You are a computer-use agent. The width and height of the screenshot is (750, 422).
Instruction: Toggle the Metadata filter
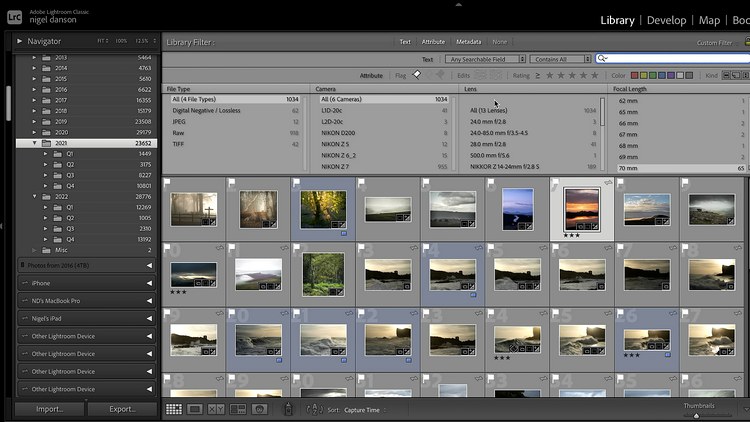point(468,42)
